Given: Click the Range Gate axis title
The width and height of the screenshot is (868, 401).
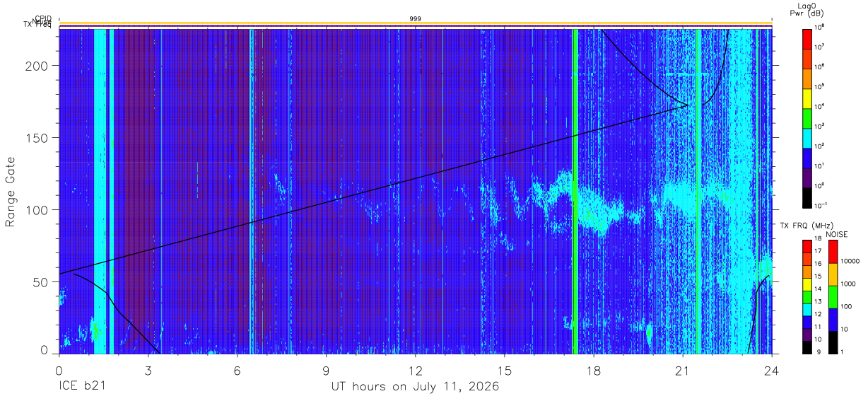Looking at the screenshot, I should pyautogui.click(x=11, y=192).
